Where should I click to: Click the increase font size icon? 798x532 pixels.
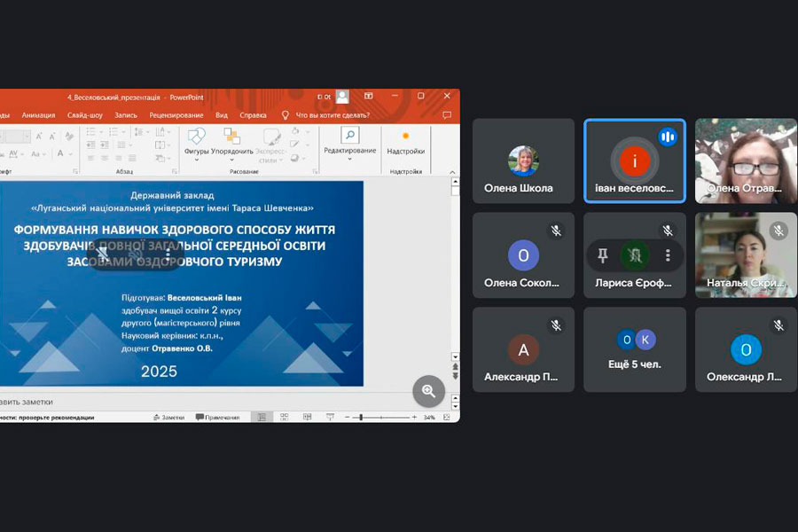coord(39,137)
